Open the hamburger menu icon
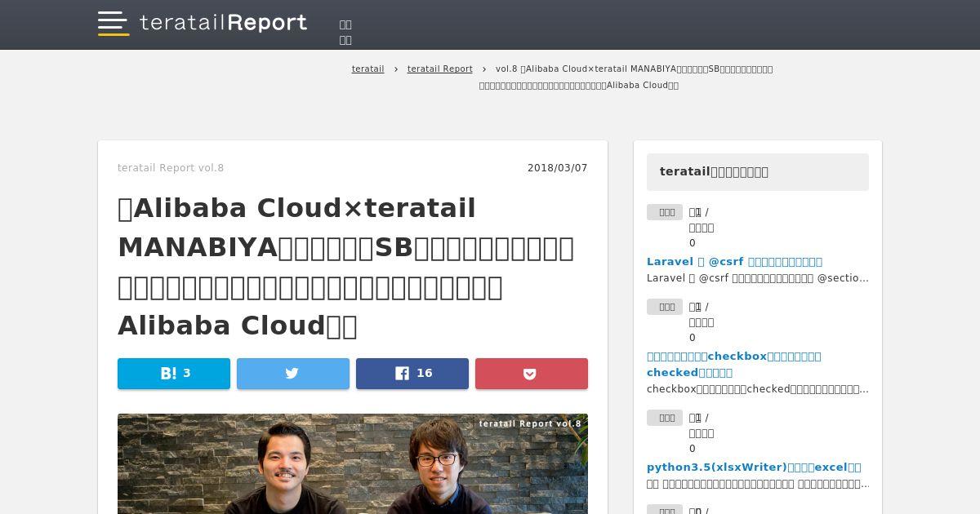This screenshot has width=980, height=514. pos(114,24)
